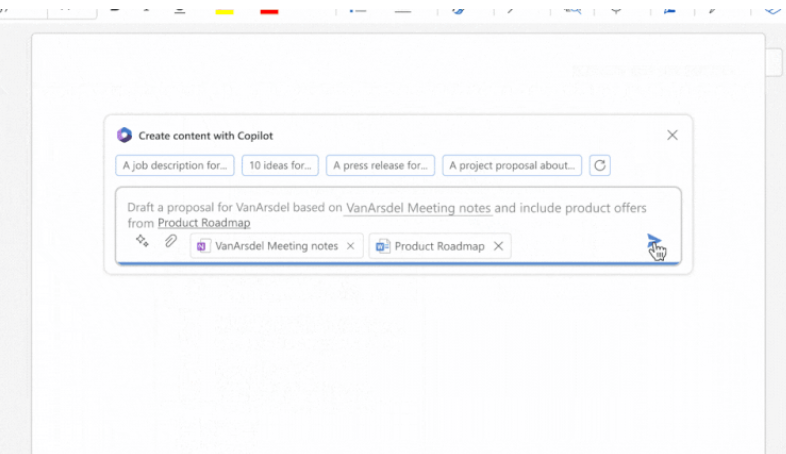Remove the Product Roadmap attachment
The height and width of the screenshot is (454, 786).
(x=498, y=246)
